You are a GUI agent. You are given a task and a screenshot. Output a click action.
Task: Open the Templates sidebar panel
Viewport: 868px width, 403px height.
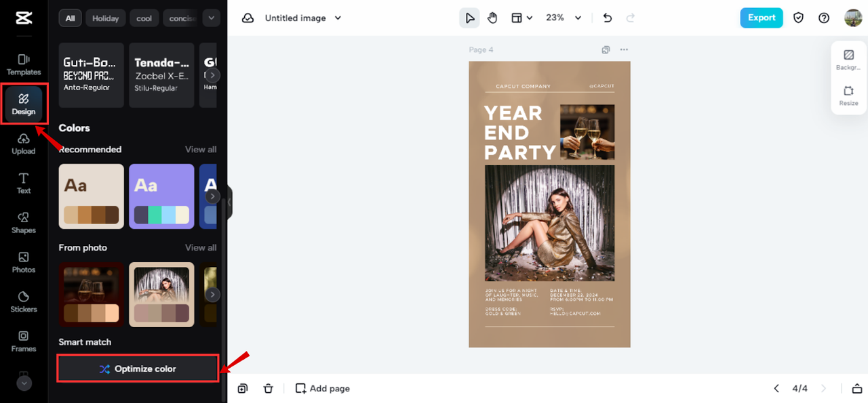coord(24,64)
